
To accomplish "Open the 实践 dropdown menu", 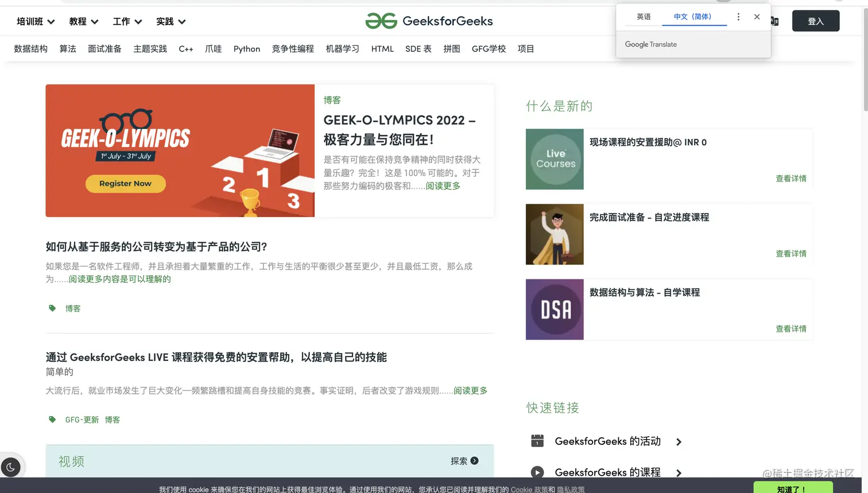I will pos(171,21).
